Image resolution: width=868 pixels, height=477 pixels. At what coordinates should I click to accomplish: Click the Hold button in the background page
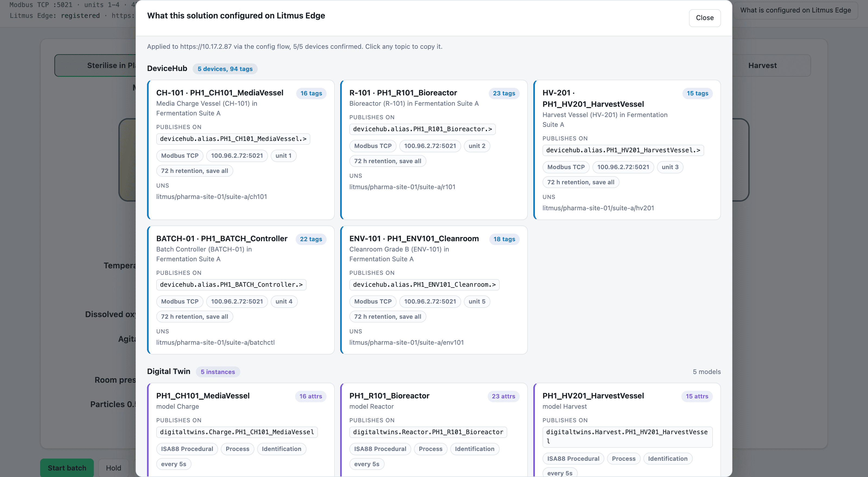tap(114, 468)
